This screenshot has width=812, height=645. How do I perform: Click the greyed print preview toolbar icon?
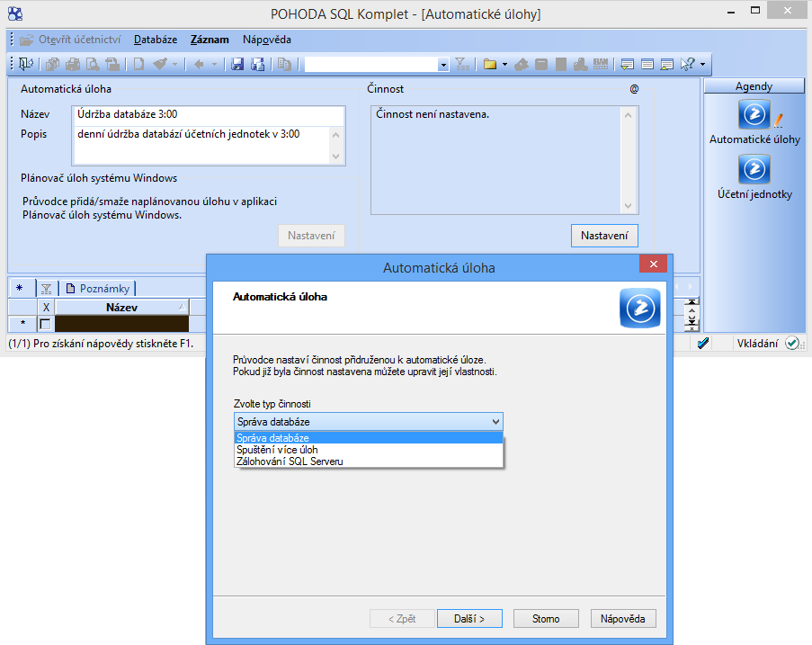(x=93, y=64)
